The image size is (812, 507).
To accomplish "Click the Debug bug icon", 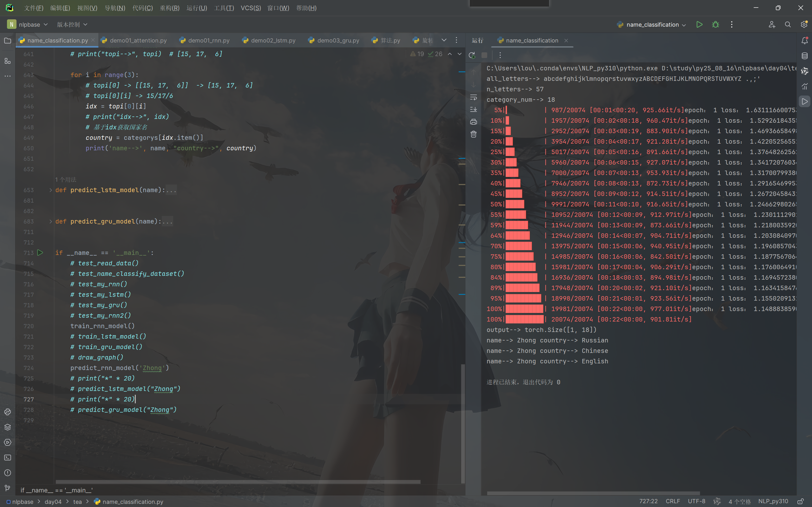I will point(715,24).
